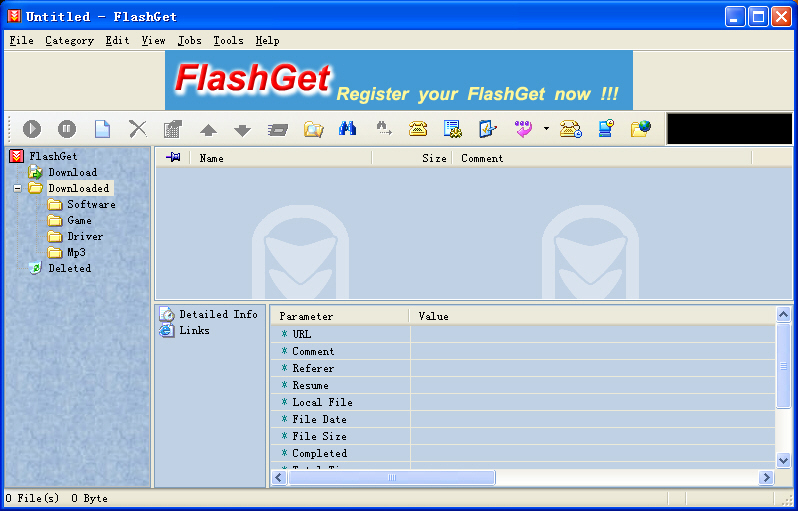Click the Detailed Info clock icon
The height and width of the screenshot is (511, 798).
(x=167, y=314)
